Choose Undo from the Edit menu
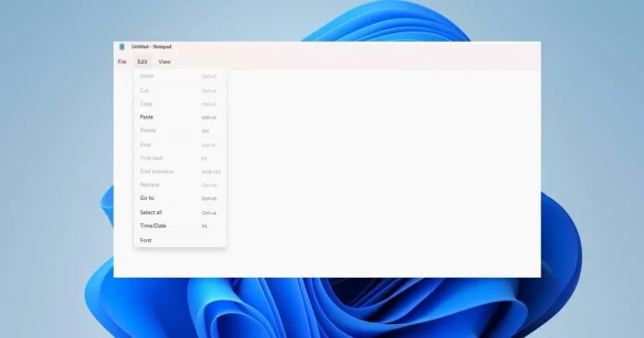 (x=180, y=76)
